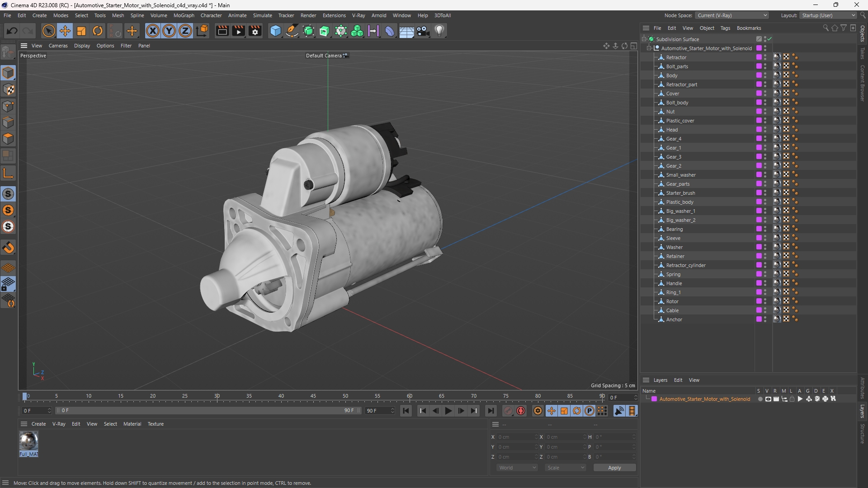
Task: Click the Camera object icon
Action: coord(423,31)
